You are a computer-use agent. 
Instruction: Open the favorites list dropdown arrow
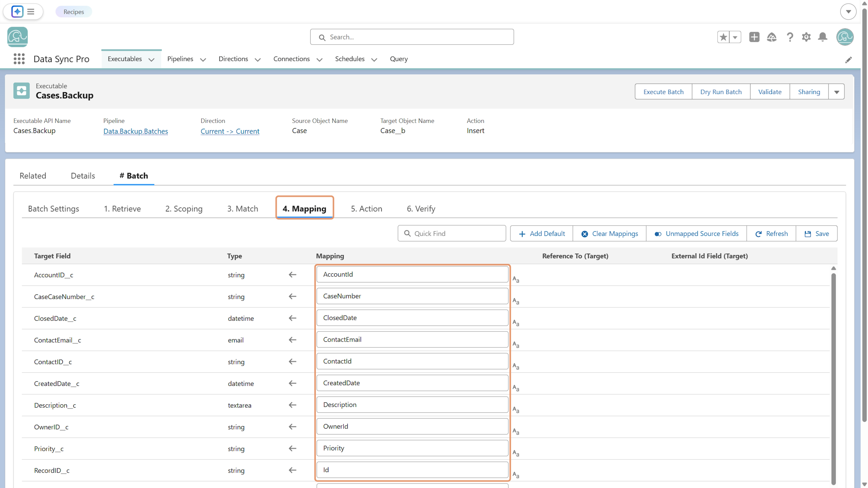click(735, 37)
